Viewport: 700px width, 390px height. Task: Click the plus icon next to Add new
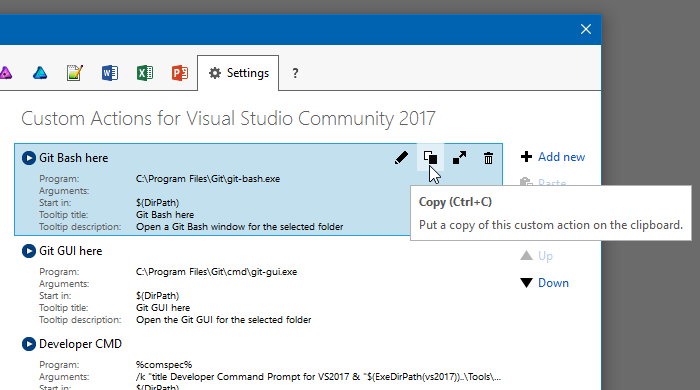(x=526, y=157)
